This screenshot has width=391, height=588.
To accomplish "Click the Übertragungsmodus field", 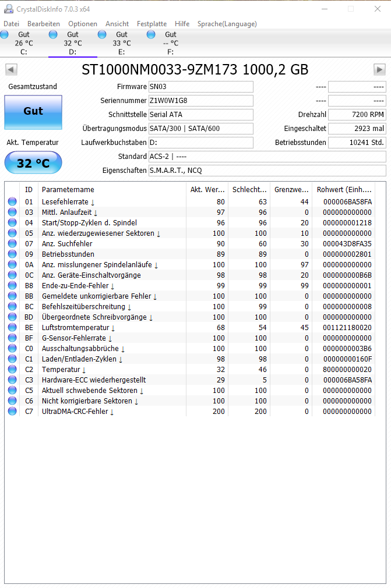I will tap(201, 128).
